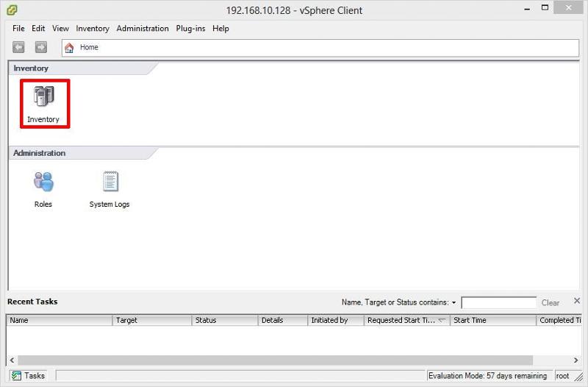
Task: Sort tasks by Initiated by column
Action: pyautogui.click(x=336, y=320)
